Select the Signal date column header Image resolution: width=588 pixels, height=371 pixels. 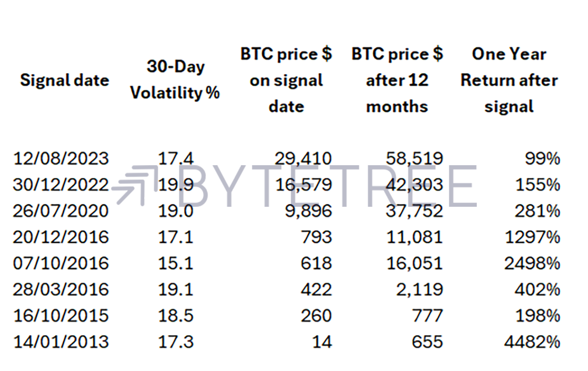pyautogui.click(x=64, y=80)
